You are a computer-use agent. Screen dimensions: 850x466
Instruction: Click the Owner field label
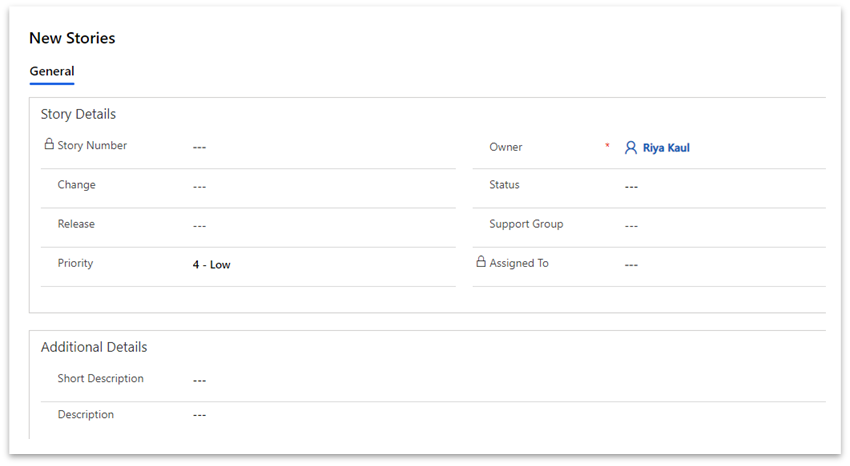(506, 147)
